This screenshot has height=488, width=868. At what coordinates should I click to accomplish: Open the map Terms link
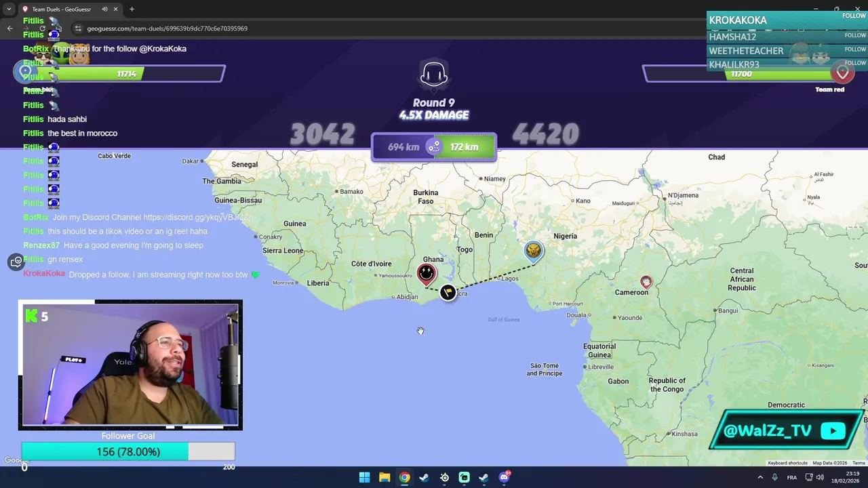pos(859,463)
